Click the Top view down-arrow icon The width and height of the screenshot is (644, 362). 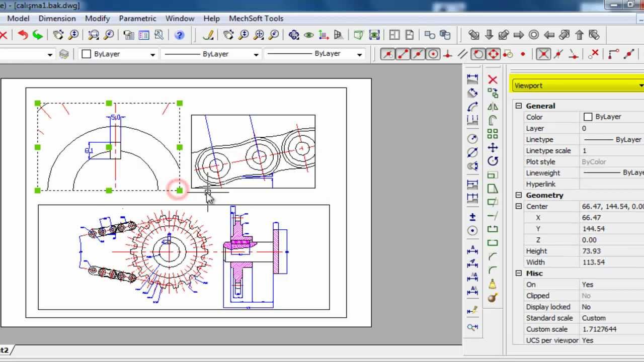(489, 35)
